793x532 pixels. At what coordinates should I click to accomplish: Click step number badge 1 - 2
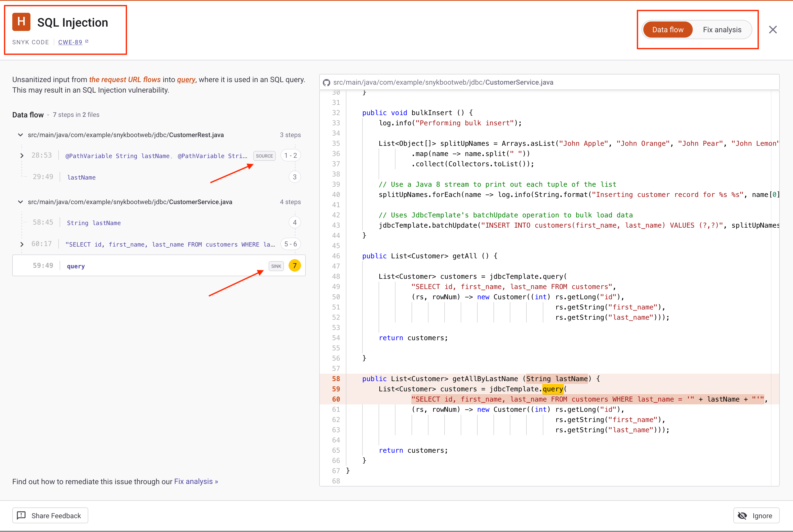pyautogui.click(x=290, y=156)
